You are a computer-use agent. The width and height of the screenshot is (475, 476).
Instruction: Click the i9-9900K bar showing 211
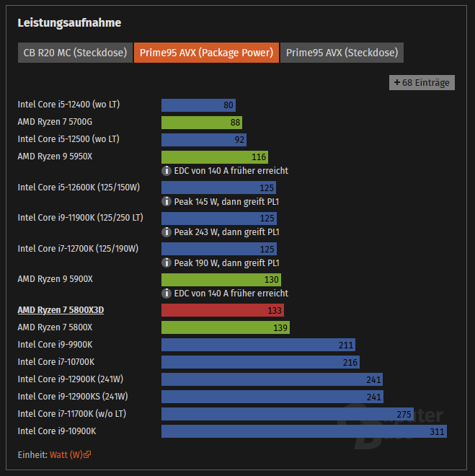tap(258, 345)
